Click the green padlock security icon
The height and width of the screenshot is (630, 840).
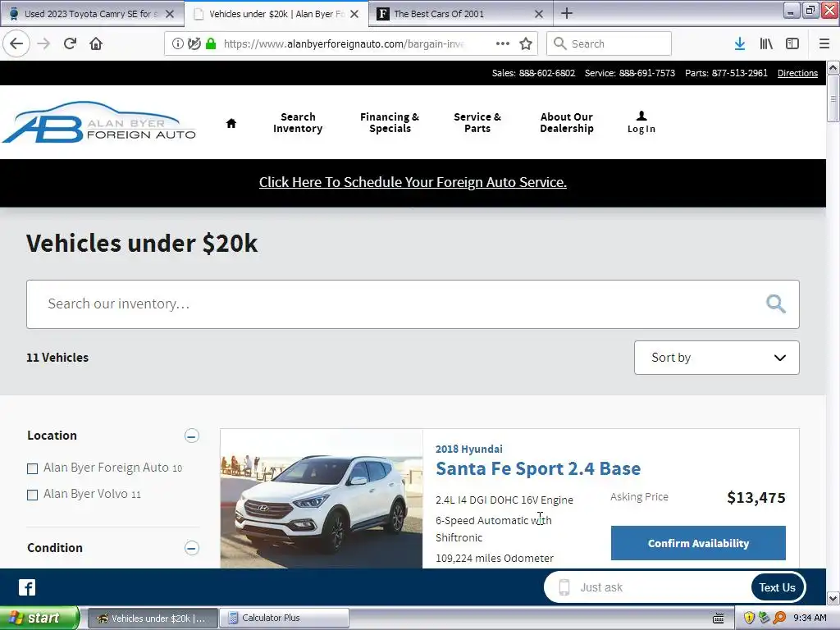click(211, 43)
